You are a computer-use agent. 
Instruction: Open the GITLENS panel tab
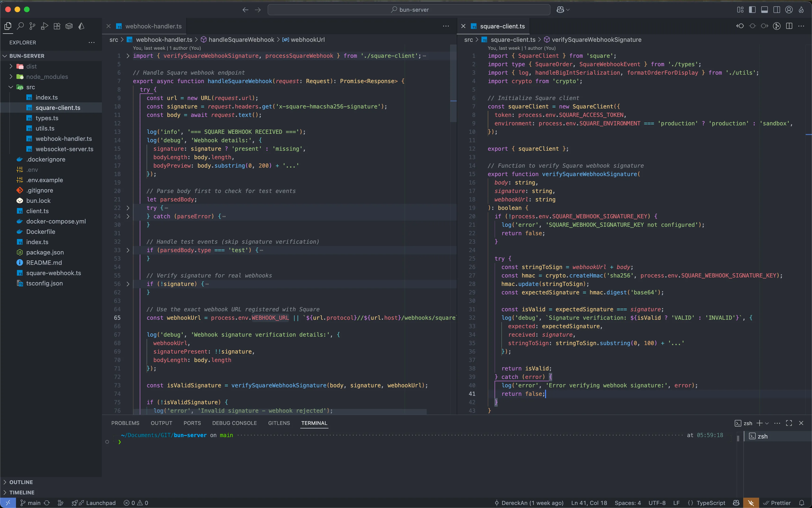click(x=279, y=423)
